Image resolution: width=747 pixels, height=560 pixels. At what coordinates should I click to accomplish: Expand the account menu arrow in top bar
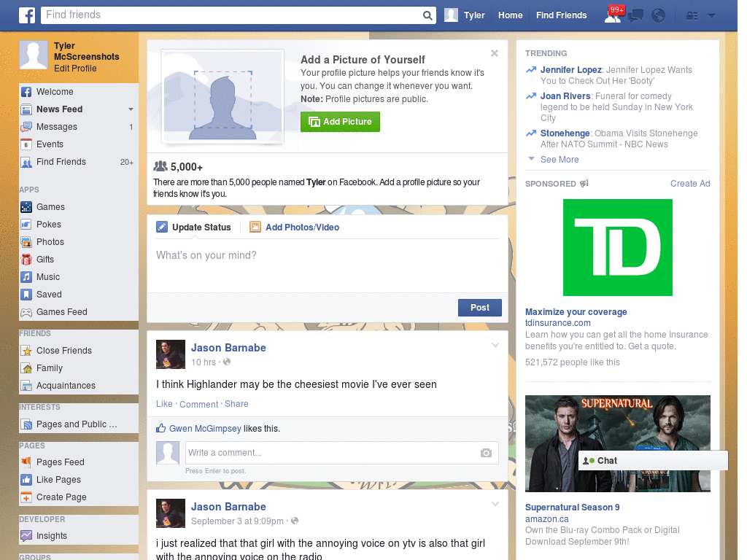pyautogui.click(x=712, y=16)
